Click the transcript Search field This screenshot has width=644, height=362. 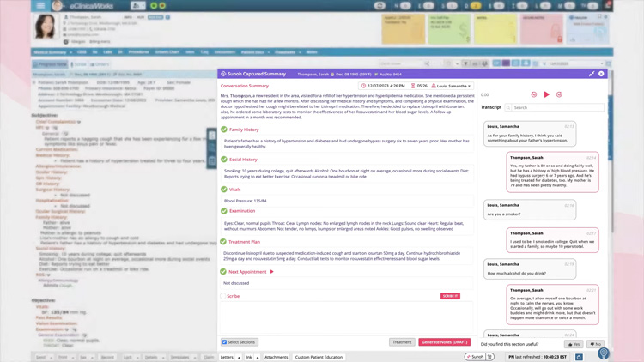pyautogui.click(x=555, y=107)
